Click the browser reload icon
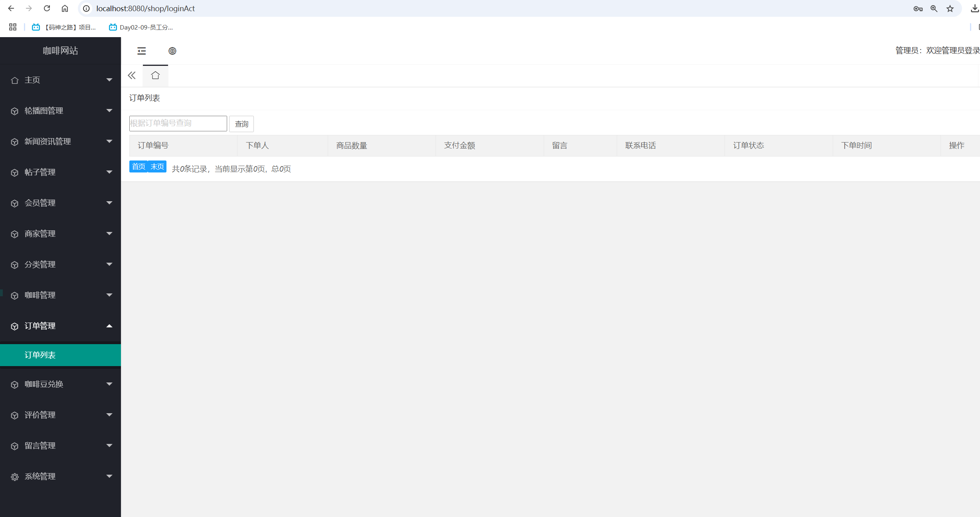 click(47, 8)
